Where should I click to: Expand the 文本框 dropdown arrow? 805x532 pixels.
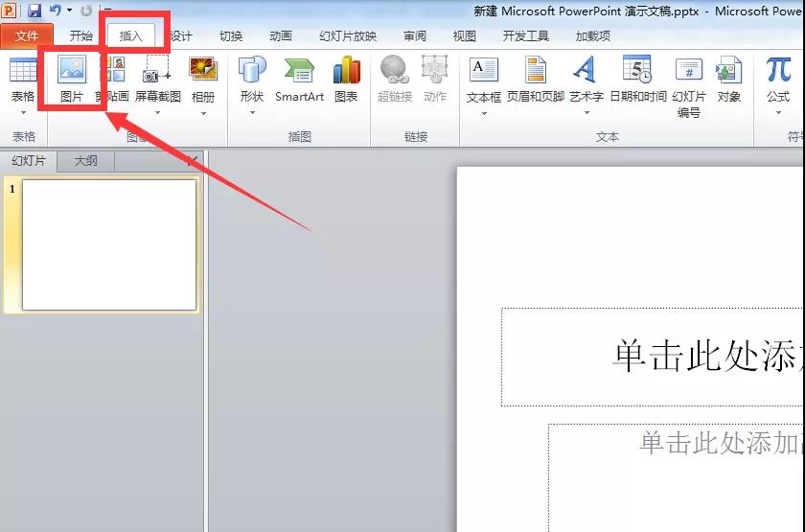(x=484, y=113)
